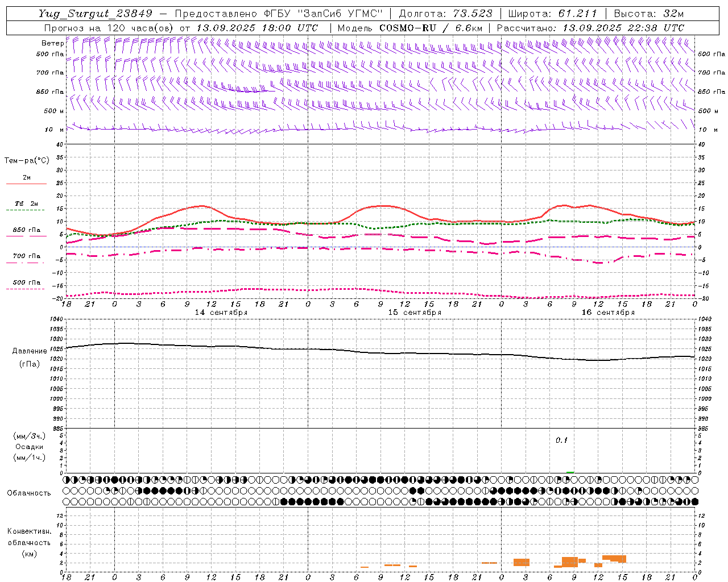Viewport: 728px width, 582px height.
Task: Click the Рассчитано: 13.09.2025 22:38 UTC text
Action: click(590, 28)
